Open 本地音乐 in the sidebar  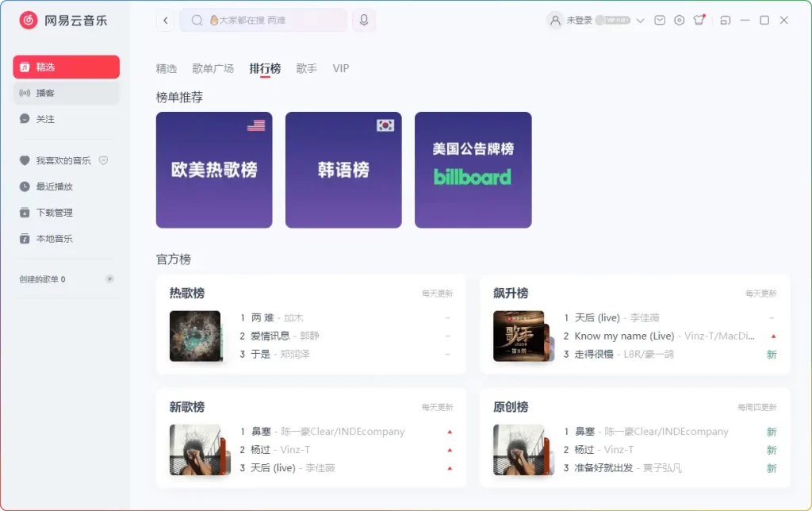[x=67, y=238]
